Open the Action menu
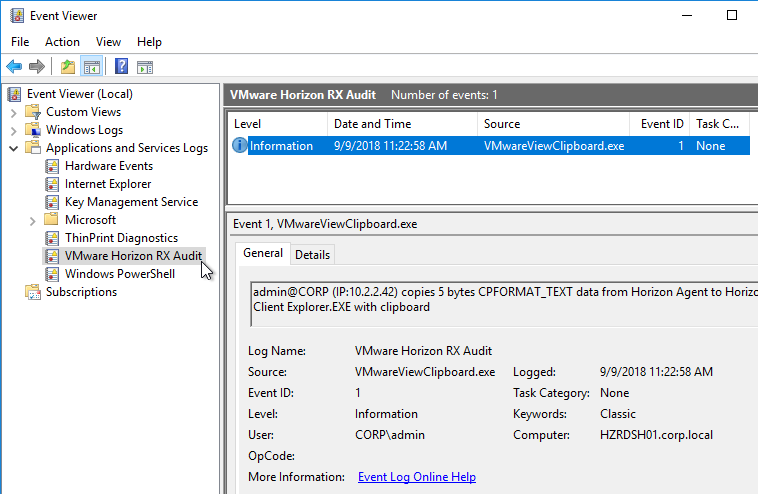This screenshot has height=494, width=758. (62, 42)
